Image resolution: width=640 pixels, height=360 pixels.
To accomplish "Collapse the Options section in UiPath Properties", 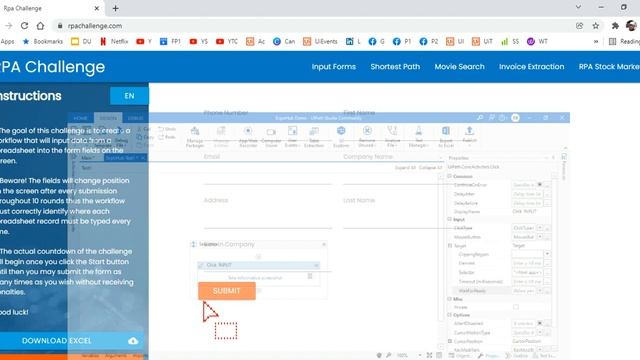I will coord(450,315).
